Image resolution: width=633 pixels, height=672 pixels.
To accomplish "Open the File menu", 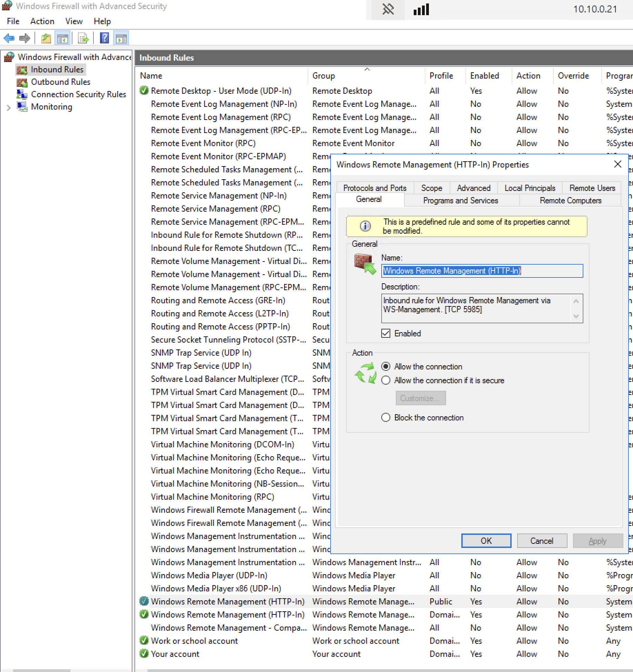I will [13, 21].
